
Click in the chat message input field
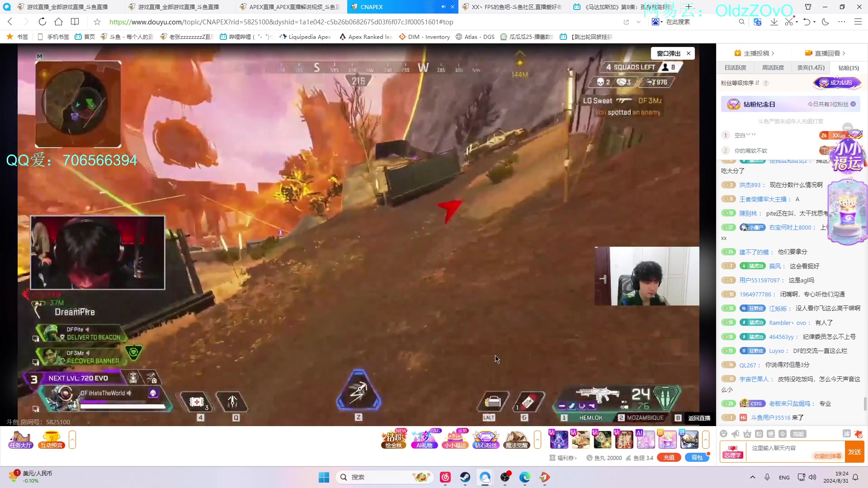(795, 451)
